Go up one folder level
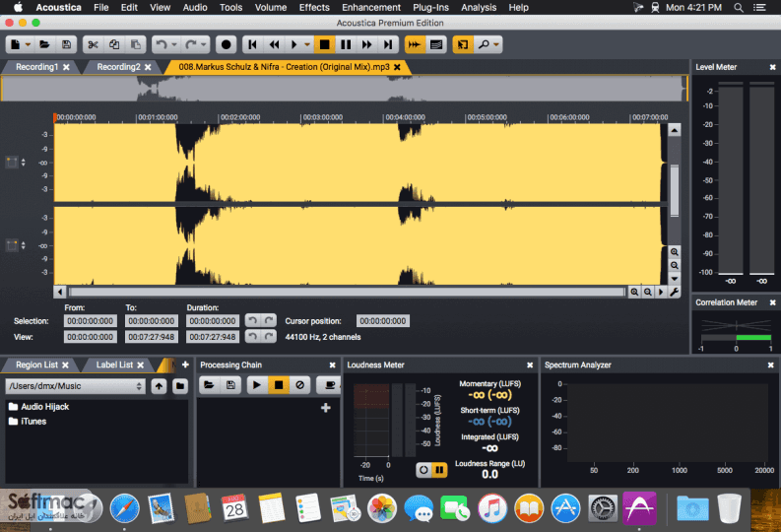 point(159,385)
